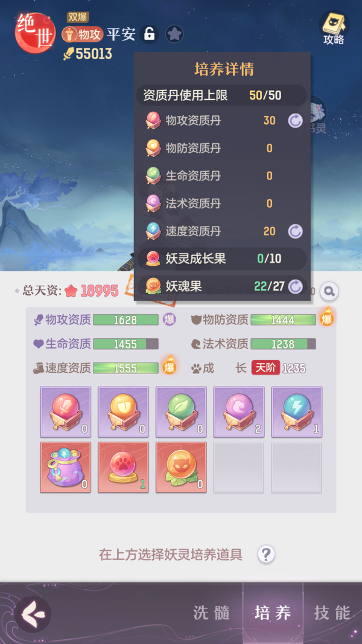The width and height of the screenshot is (362, 644).
Task: Go back using the arrow button
Action: (33, 614)
